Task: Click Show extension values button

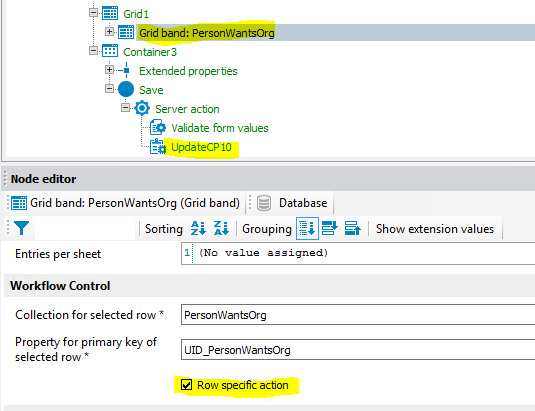Action: click(x=435, y=229)
